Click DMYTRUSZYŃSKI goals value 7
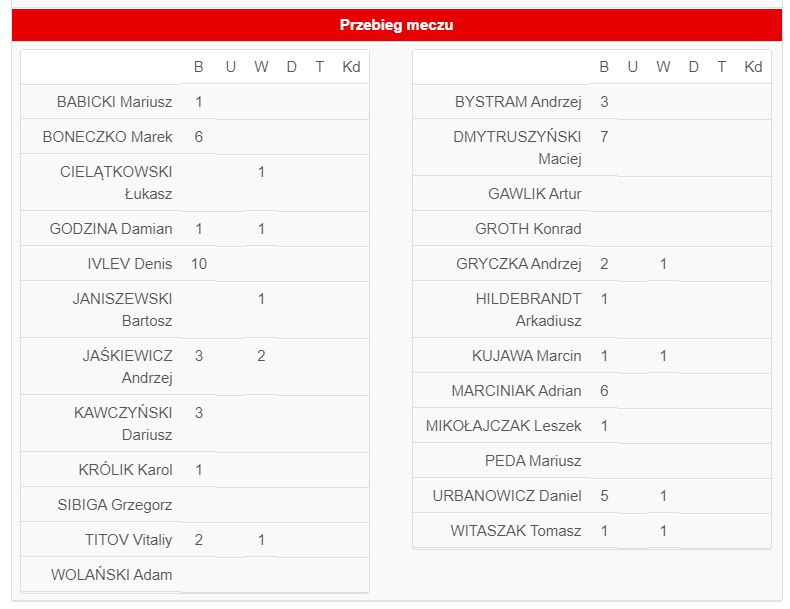 (604, 137)
